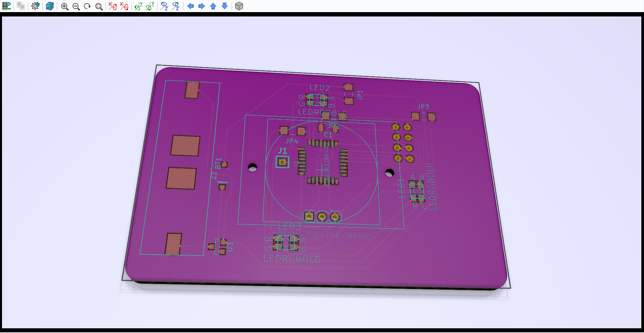Redraw the 3D view
The width and height of the screenshot is (644, 333).
coord(87,6)
